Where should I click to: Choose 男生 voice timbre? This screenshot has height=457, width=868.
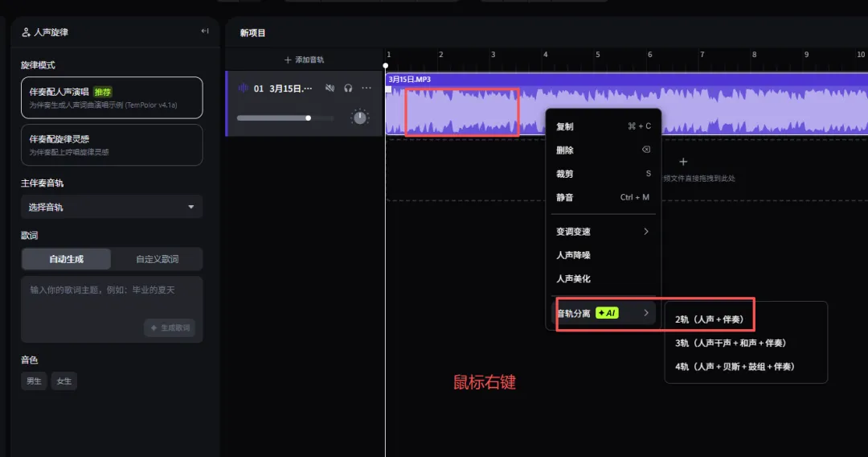(34, 381)
